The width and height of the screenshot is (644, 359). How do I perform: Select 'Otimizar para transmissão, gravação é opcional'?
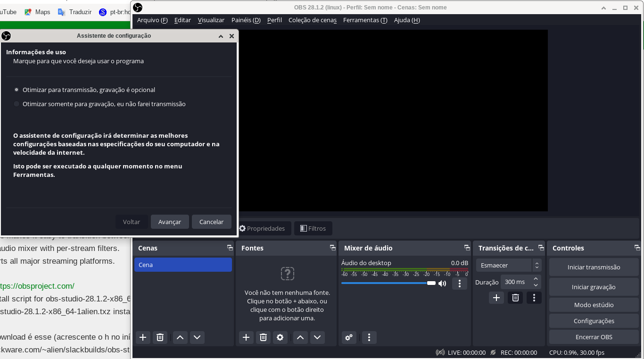(x=84, y=90)
